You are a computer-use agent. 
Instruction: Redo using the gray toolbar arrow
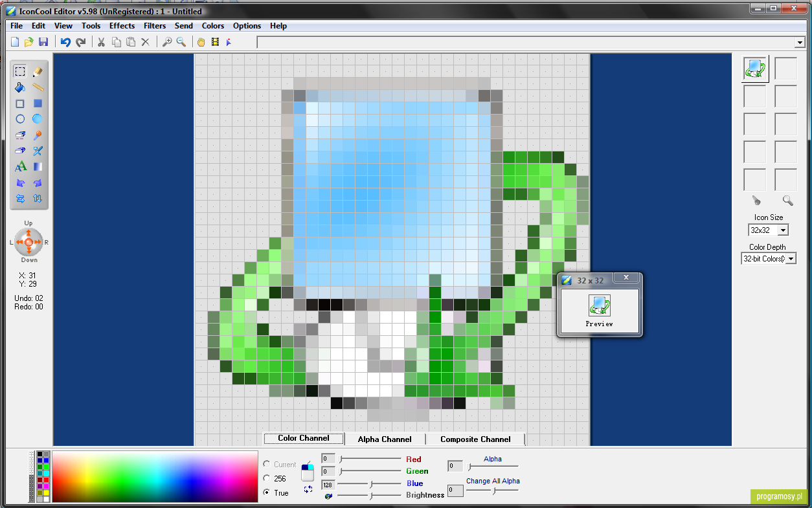(80, 42)
